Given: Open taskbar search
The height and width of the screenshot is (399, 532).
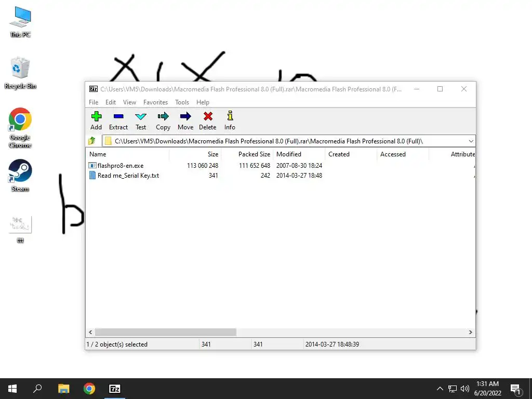Looking at the screenshot, I should 37,389.
